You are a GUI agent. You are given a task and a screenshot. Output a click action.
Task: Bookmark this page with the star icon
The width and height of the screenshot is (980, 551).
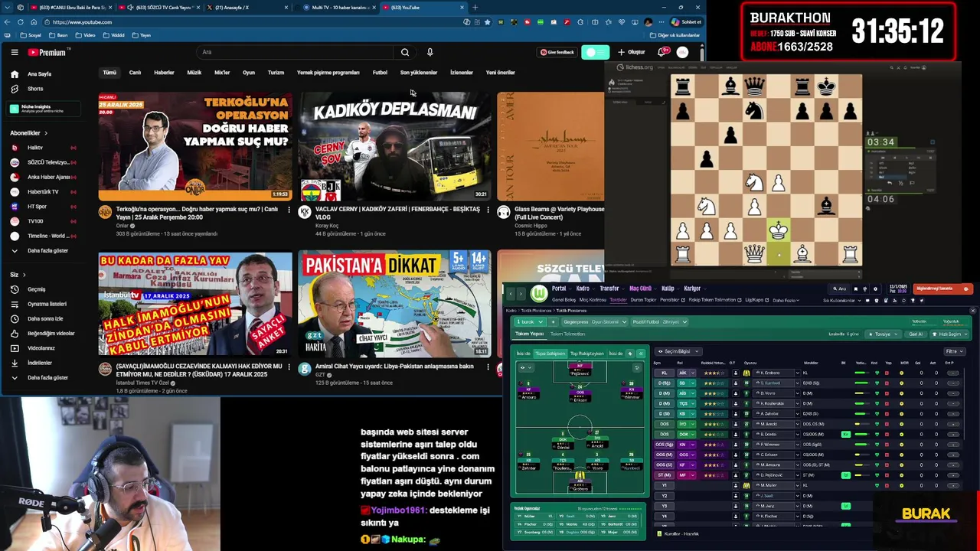[487, 22]
